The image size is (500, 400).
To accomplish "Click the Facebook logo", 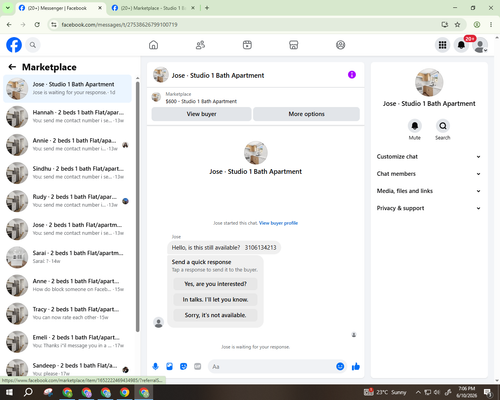I will point(14,45).
